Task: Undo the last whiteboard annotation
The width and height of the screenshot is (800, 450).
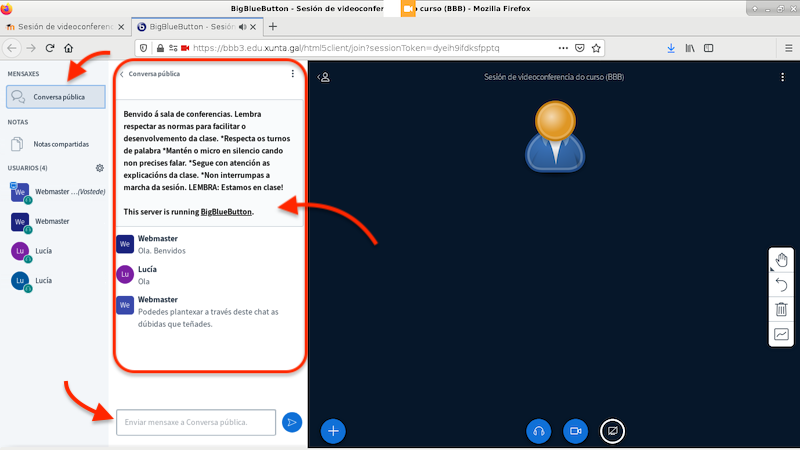Action: click(782, 284)
